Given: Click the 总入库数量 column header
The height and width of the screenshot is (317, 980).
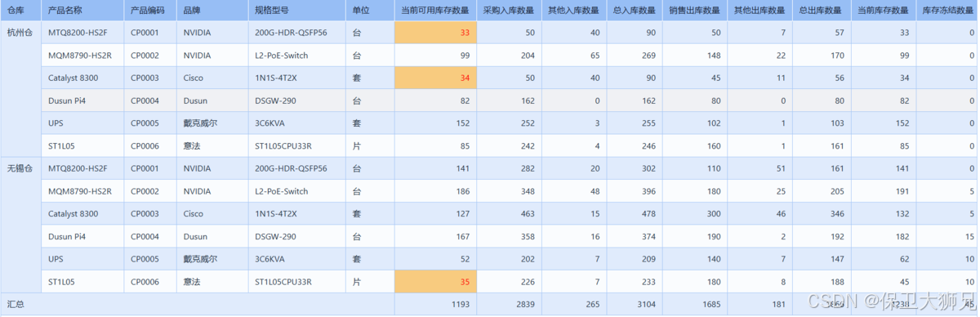Looking at the screenshot, I should [x=634, y=11].
